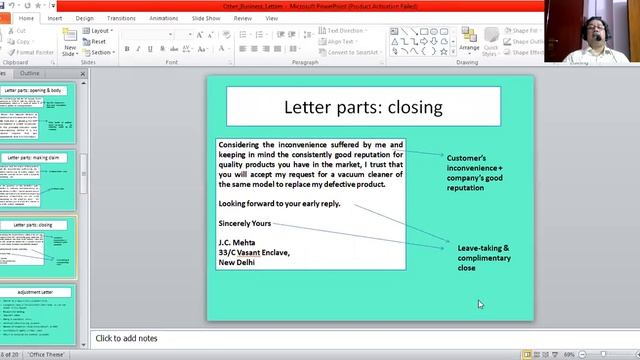Click Convert to SmartArt
The width and height of the screenshot is (640, 360).
tap(351, 52)
